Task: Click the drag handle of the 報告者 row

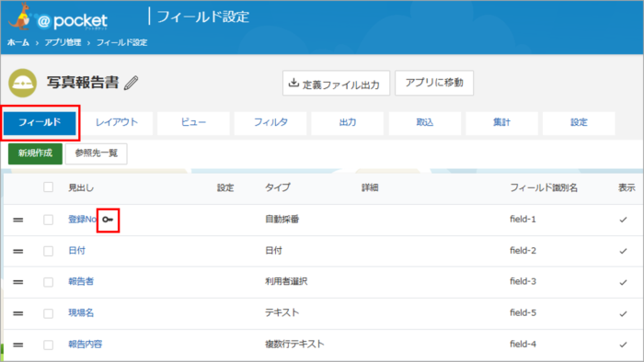Action: (x=18, y=282)
